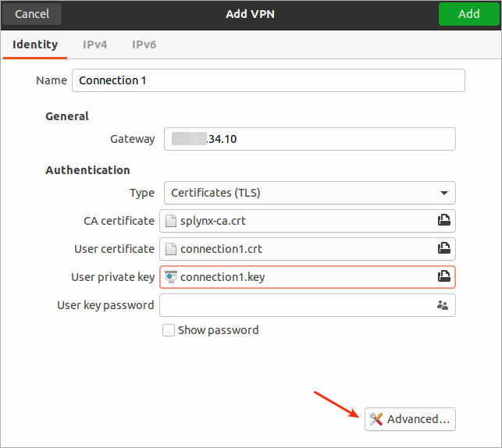Image resolution: width=502 pixels, height=448 pixels.
Task: Click the CA certificate browse icon
Action: pos(444,220)
